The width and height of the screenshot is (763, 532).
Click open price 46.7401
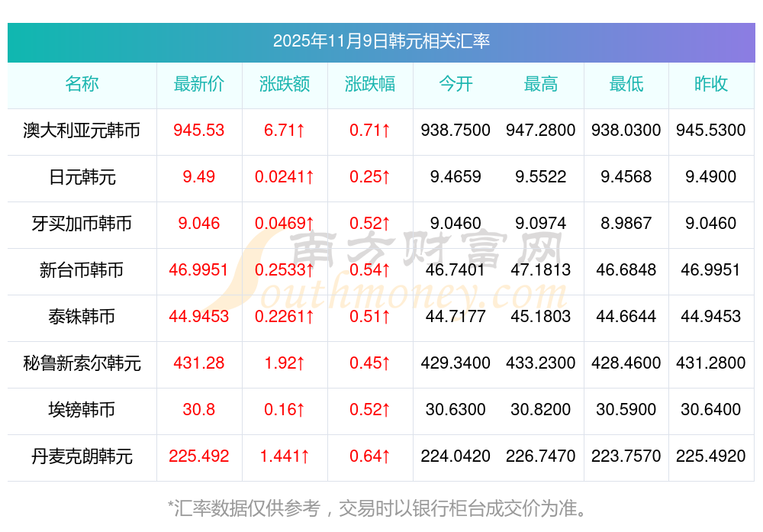[x=456, y=269]
